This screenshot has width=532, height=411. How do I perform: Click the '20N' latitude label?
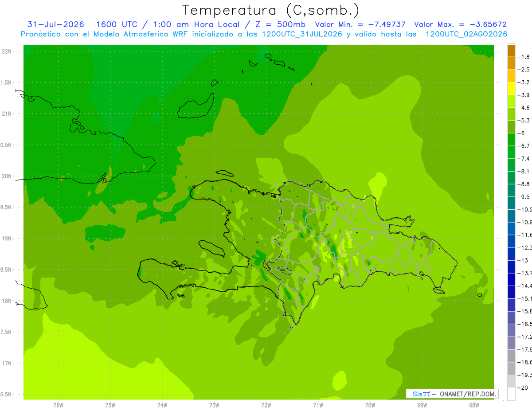[x=7, y=176]
